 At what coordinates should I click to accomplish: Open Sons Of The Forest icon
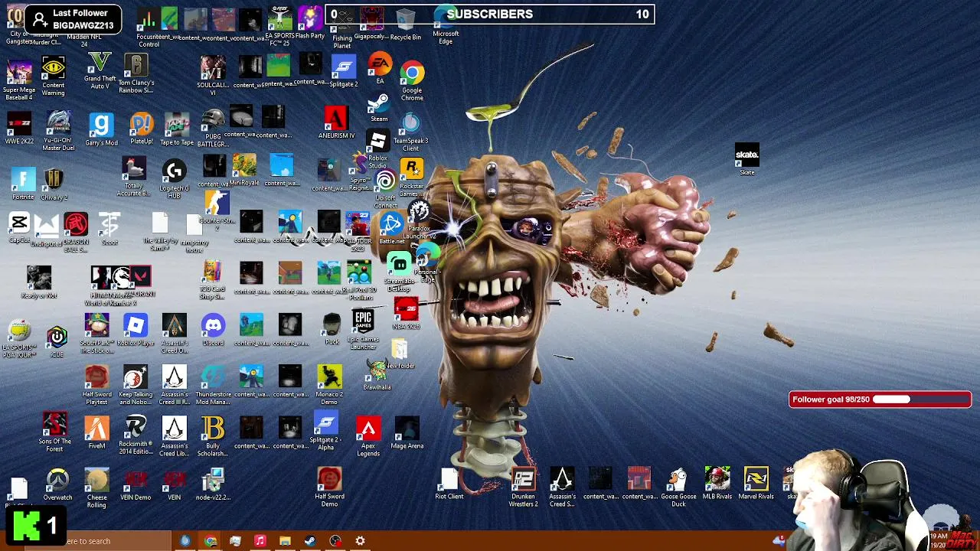tap(54, 432)
